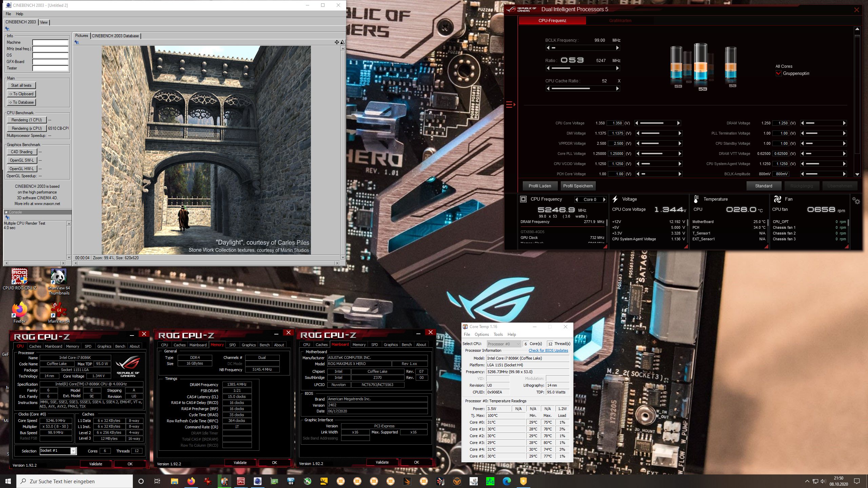Screen dimensions: 868x488
Task: Switch to the Grafikkarten tab in DIP5
Action: click(620, 21)
